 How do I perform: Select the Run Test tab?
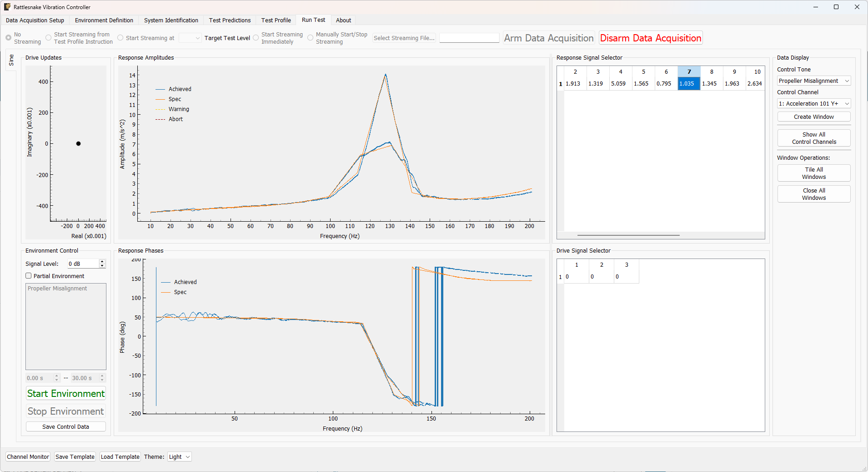click(x=313, y=20)
